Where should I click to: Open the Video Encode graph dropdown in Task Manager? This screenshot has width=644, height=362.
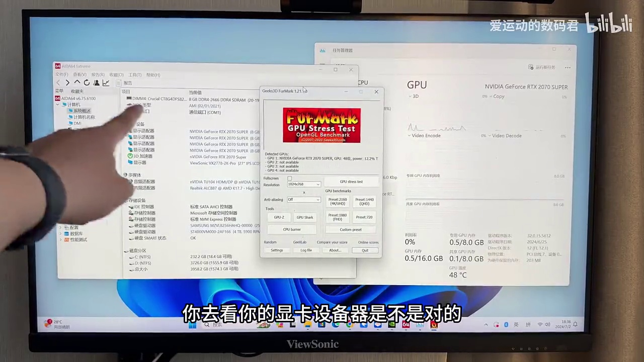tap(425, 136)
